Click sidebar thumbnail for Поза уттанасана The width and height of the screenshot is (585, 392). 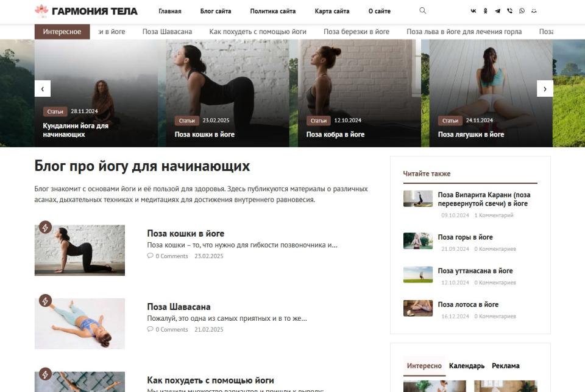pos(418,275)
